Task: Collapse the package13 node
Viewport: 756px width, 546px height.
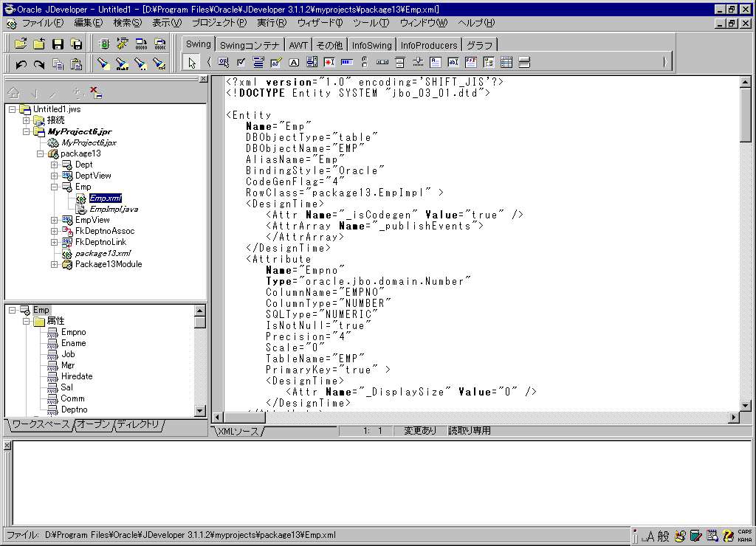Action: coord(41,153)
